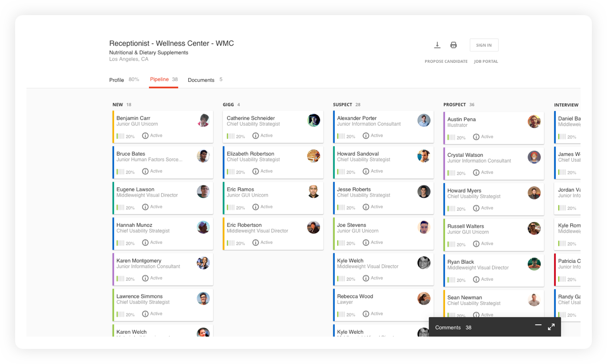Click info icon on Howard Myers card
The width and height of the screenshot is (607, 364).
[x=476, y=208]
